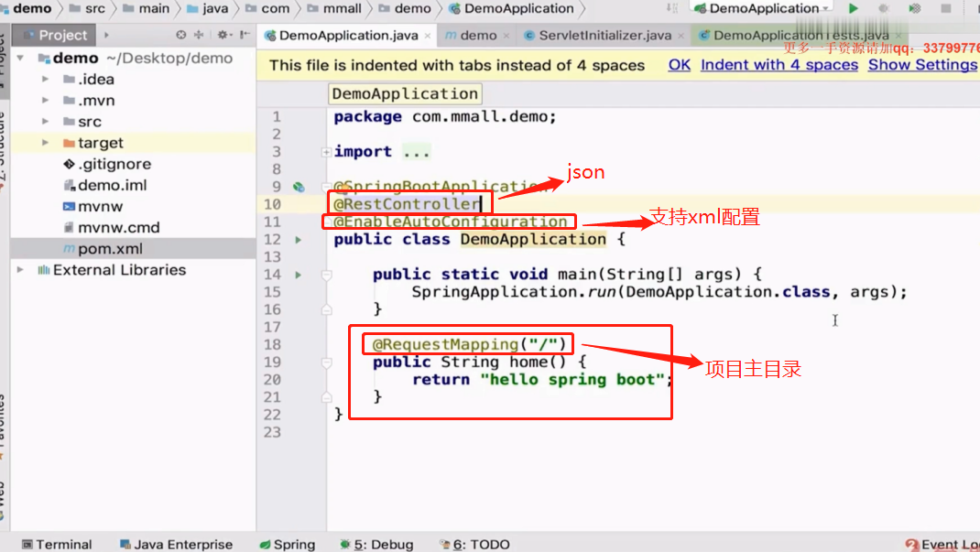Select demo.iml in project tree
This screenshot has height=552, width=980.
(x=105, y=186)
